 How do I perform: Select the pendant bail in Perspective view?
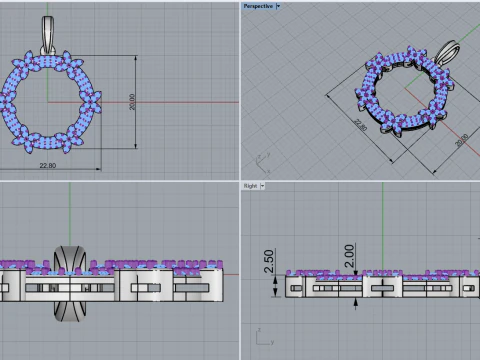point(447,53)
